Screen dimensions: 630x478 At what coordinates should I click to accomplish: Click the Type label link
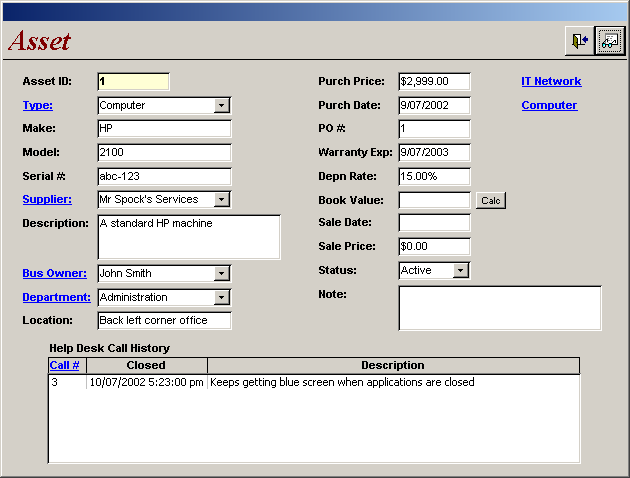[x=37, y=105]
